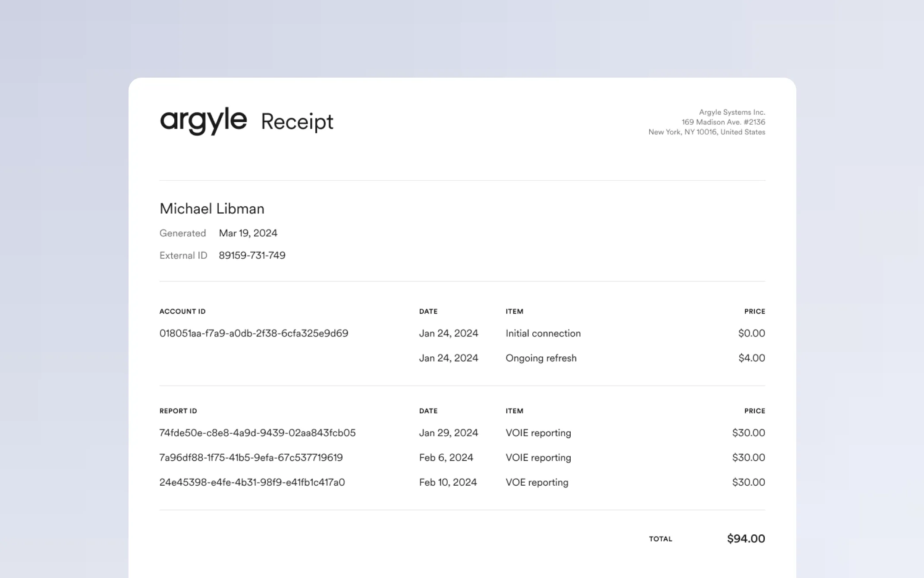Click the ACCOUNT ID column header

[182, 311]
